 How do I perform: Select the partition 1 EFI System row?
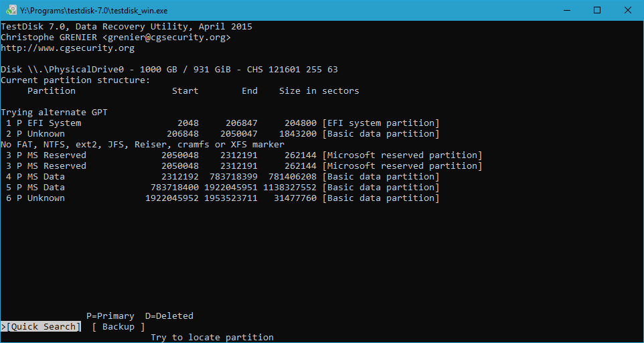pyautogui.click(x=221, y=123)
